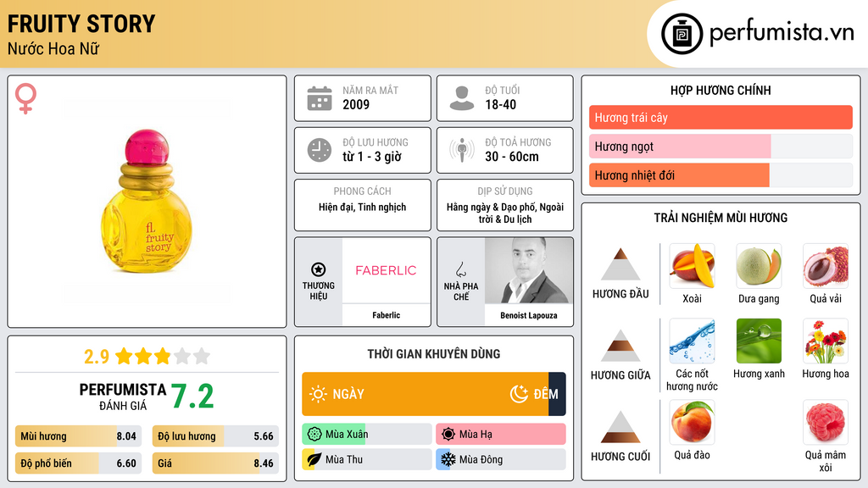This screenshot has width=868, height=488.
Task: Click the age range value 18-40
Action: tap(500, 104)
